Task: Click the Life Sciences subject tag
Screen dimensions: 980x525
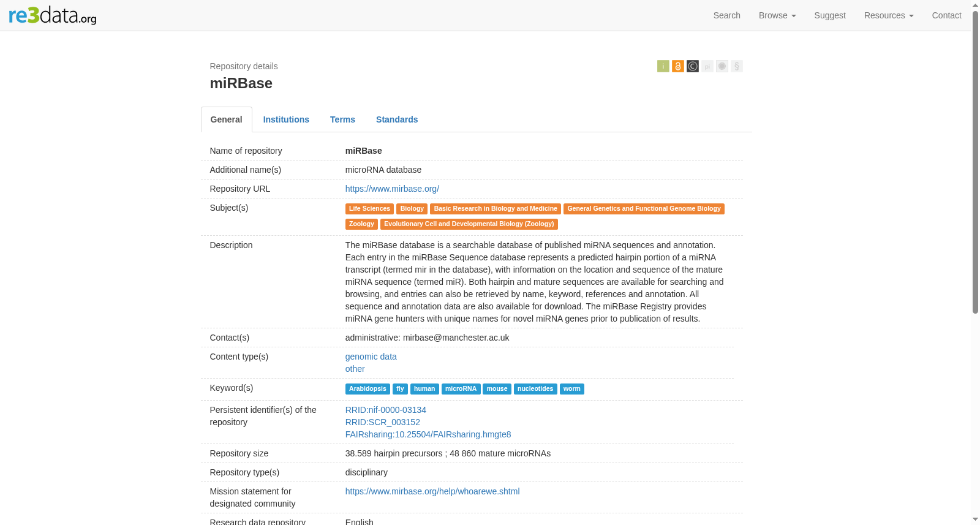Action: pyautogui.click(x=369, y=209)
